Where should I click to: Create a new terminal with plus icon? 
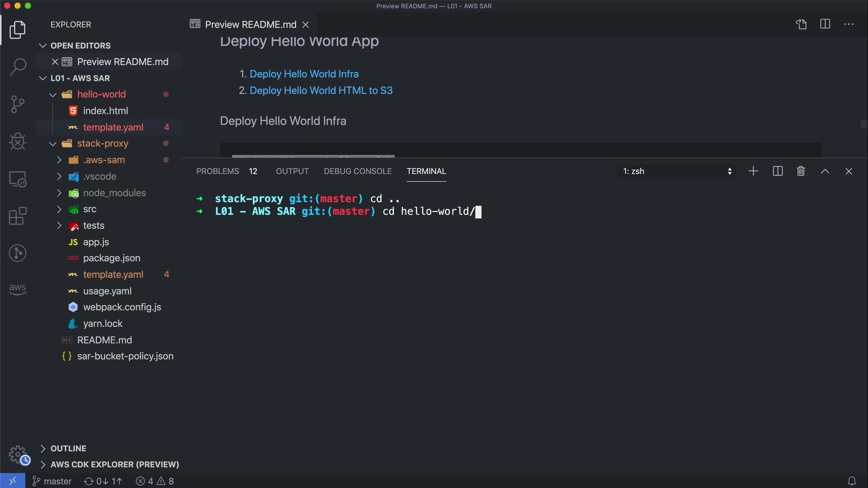(753, 171)
